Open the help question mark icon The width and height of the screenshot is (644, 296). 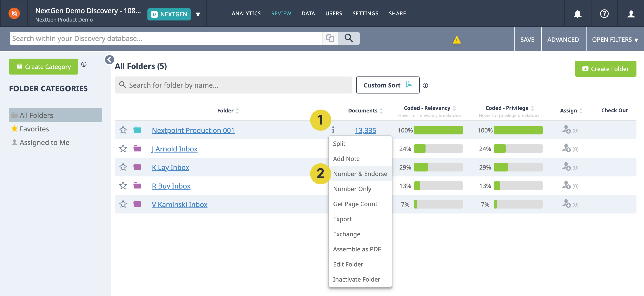(604, 14)
